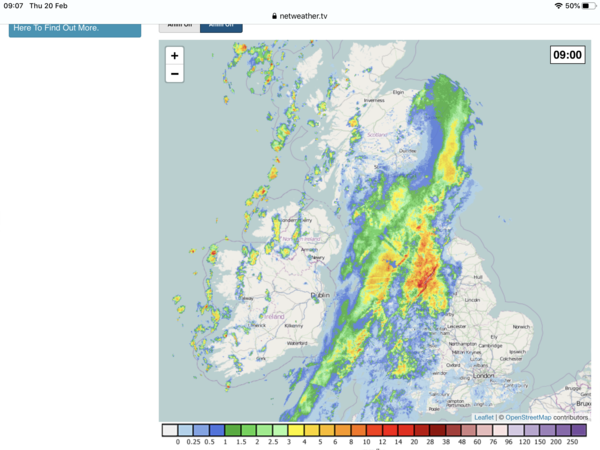Tap the legend value 250
The width and height of the screenshot is (600, 450).
coord(572,442)
